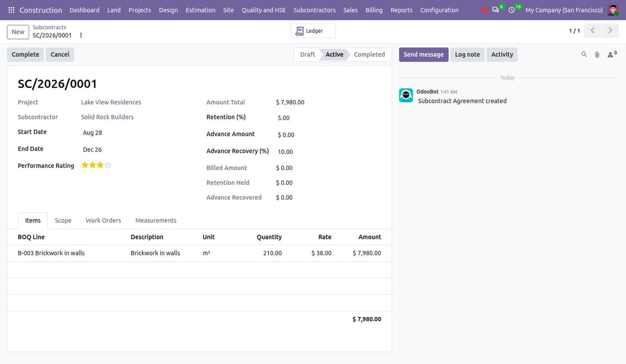Open the Estimation menu
Screen dimensions: 626x364
point(200,10)
